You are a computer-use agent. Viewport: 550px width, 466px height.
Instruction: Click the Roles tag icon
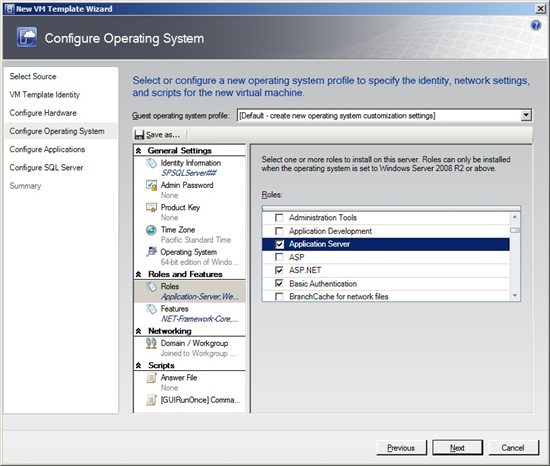(152, 286)
